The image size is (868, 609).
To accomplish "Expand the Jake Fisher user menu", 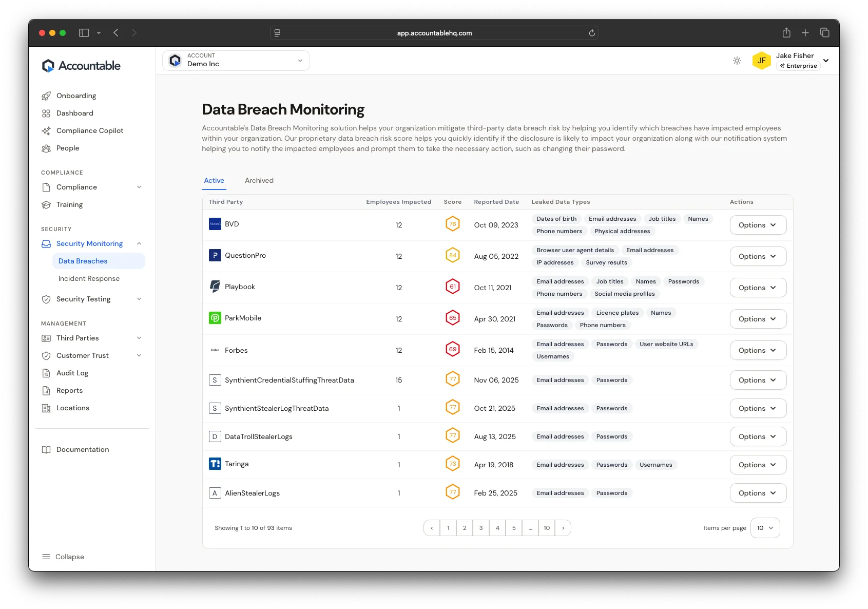I will [826, 61].
